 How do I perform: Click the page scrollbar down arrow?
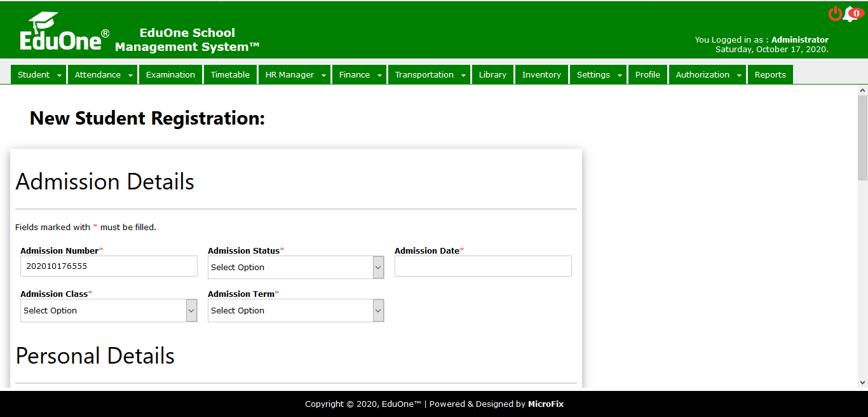pyautogui.click(x=862, y=383)
